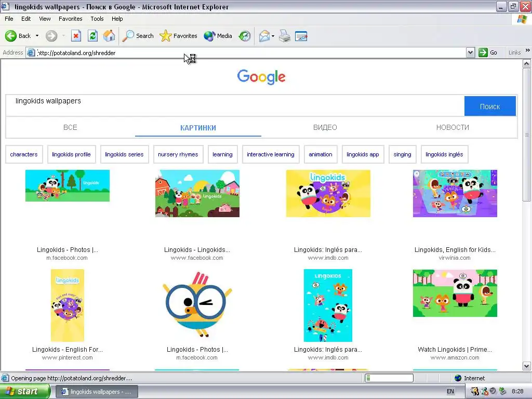Expand the address bar dropdown
Screen dimensions: 532x399
tap(470, 52)
